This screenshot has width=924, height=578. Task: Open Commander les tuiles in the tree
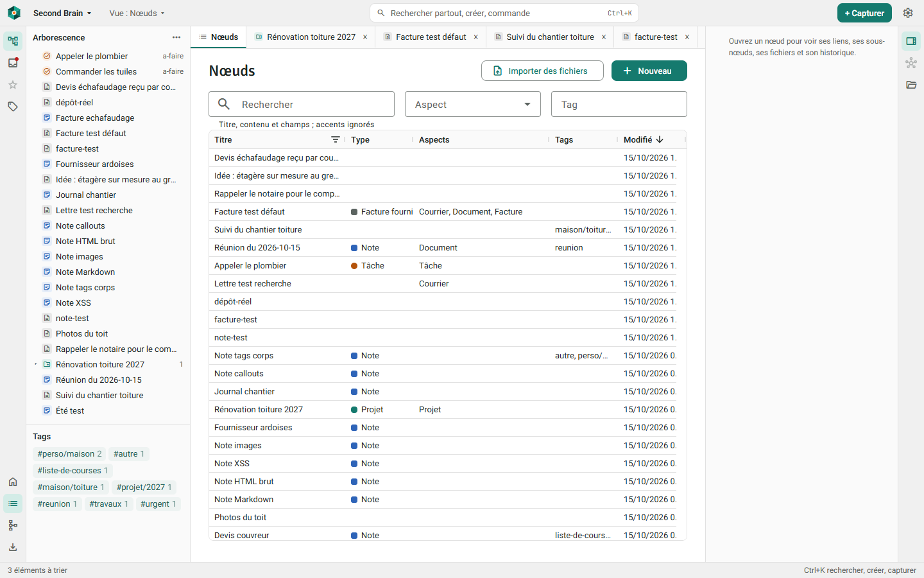pyautogui.click(x=108, y=71)
